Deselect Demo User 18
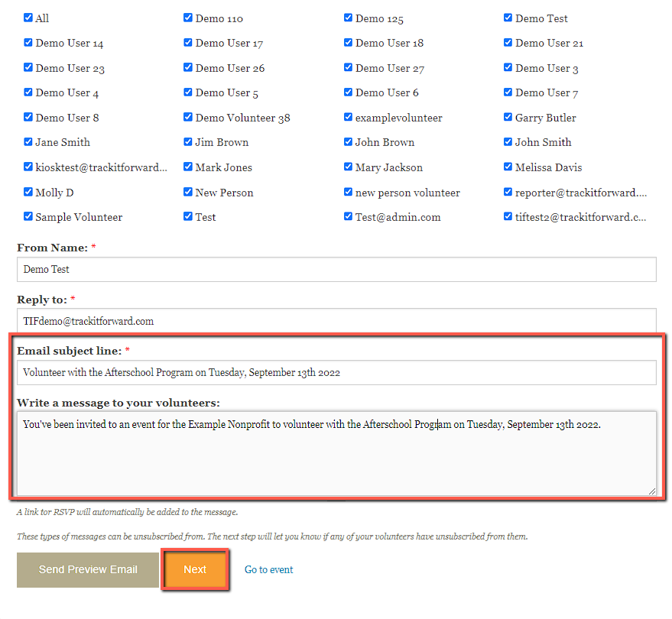672x619 pixels. 348,42
